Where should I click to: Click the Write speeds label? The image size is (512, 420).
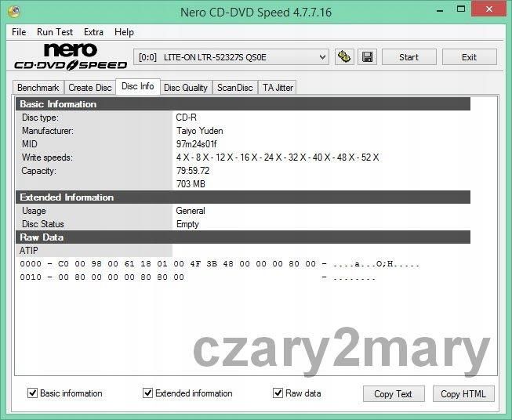click(x=47, y=157)
